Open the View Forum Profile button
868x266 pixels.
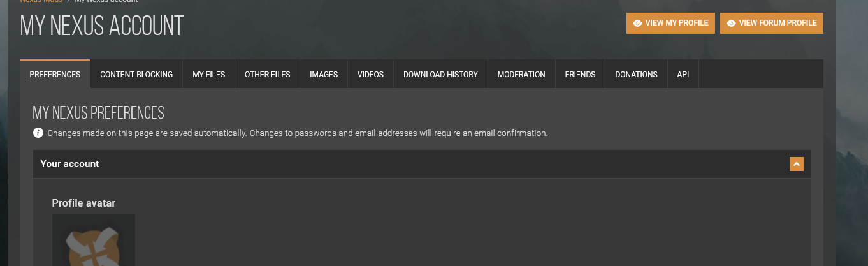[x=772, y=23]
